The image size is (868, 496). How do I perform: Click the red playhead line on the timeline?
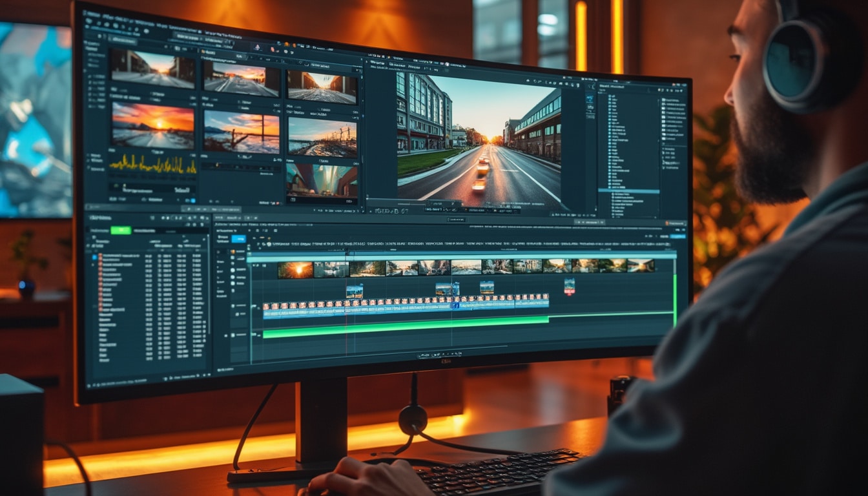[x=347, y=304]
